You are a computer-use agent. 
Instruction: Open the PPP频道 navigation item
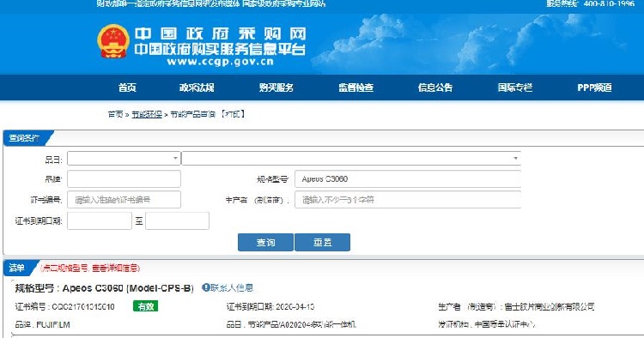click(x=594, y=88)
